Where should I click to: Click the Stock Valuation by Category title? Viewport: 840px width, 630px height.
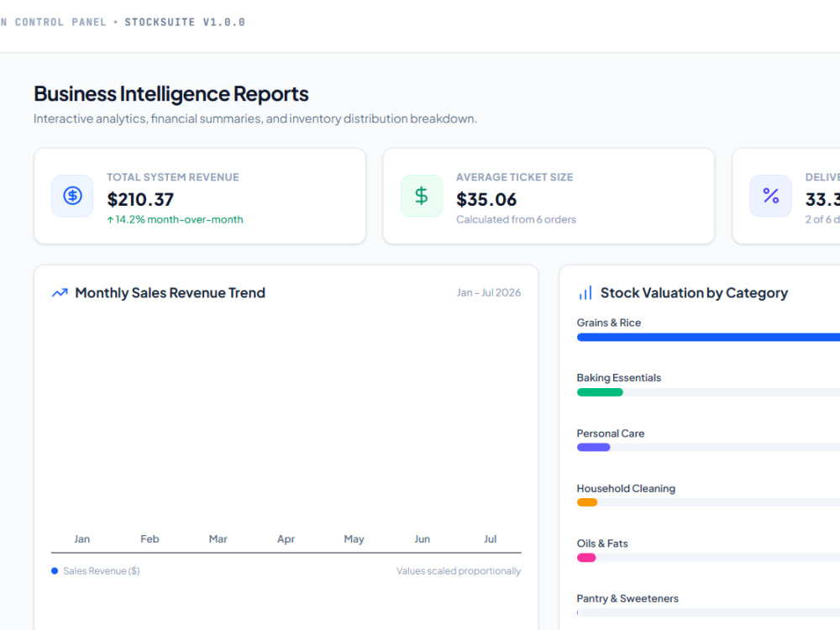[x=694, y=293]
